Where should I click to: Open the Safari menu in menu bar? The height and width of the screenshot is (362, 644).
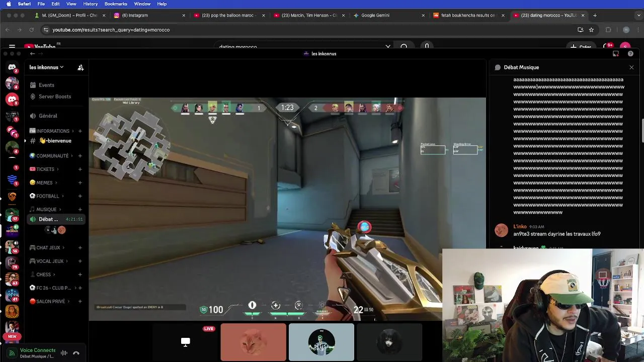pyautogui.click(x=24, y=4)
